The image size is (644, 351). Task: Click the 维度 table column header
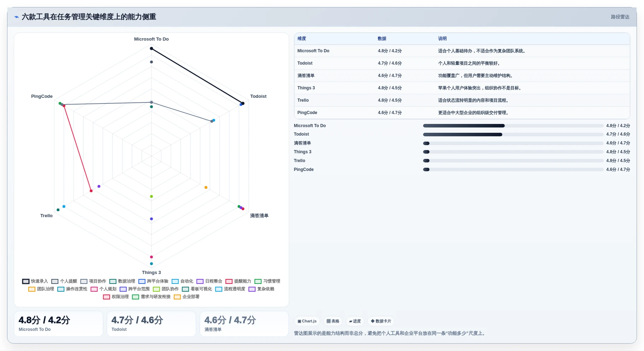pyautogui.click(x=301, y=38)
